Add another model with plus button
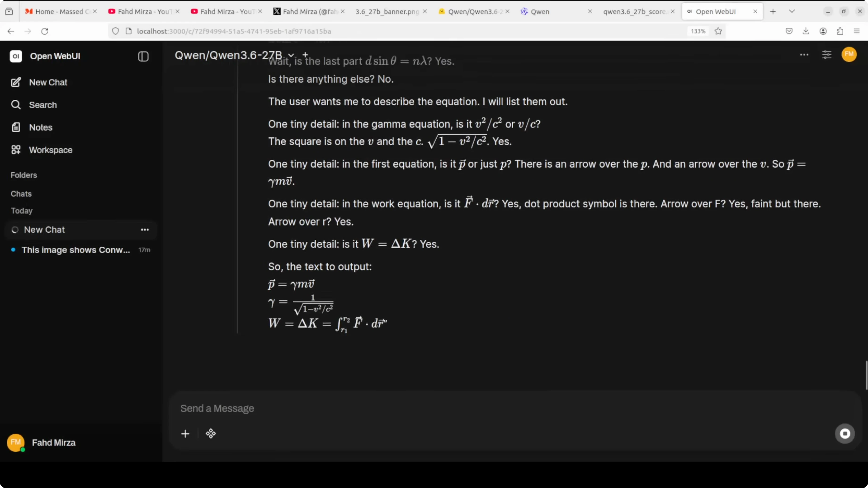The image size is (868, 488). 305,54
